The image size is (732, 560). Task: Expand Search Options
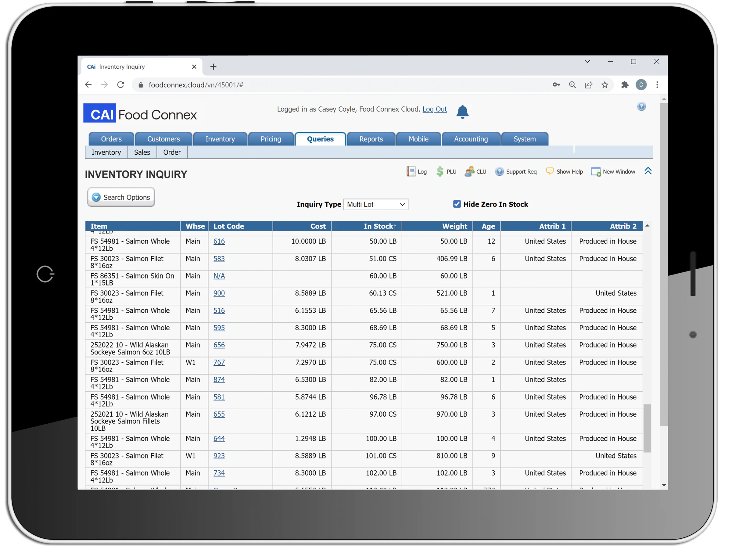coord(121,197)
